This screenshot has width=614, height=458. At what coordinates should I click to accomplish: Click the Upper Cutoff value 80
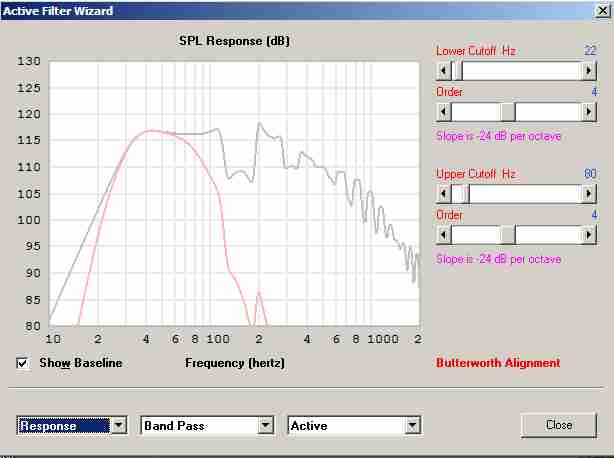pyautogui.click(x=590, y=173)
